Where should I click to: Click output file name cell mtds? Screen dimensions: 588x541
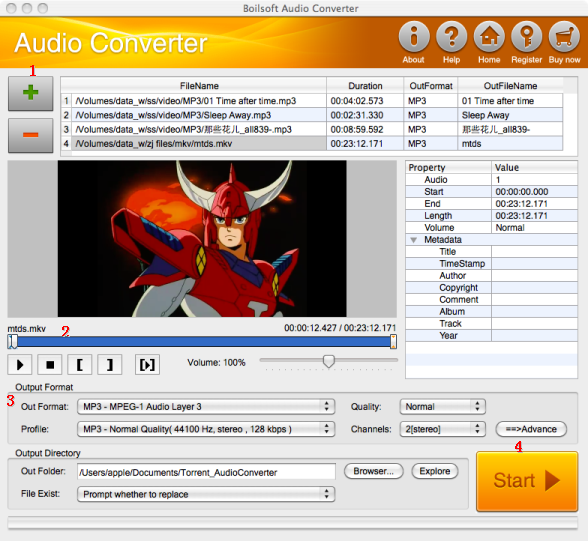(510, 144)
